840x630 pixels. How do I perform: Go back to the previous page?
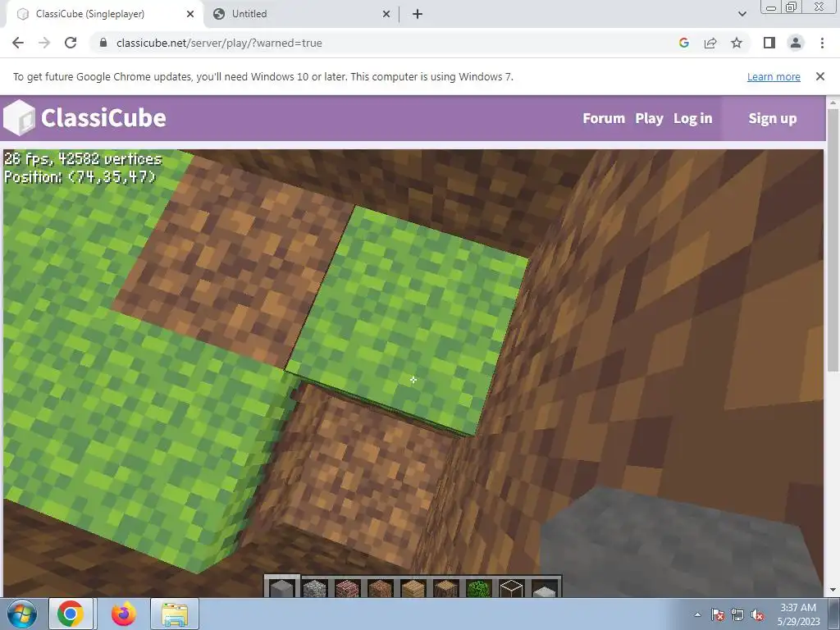(18, 43)
